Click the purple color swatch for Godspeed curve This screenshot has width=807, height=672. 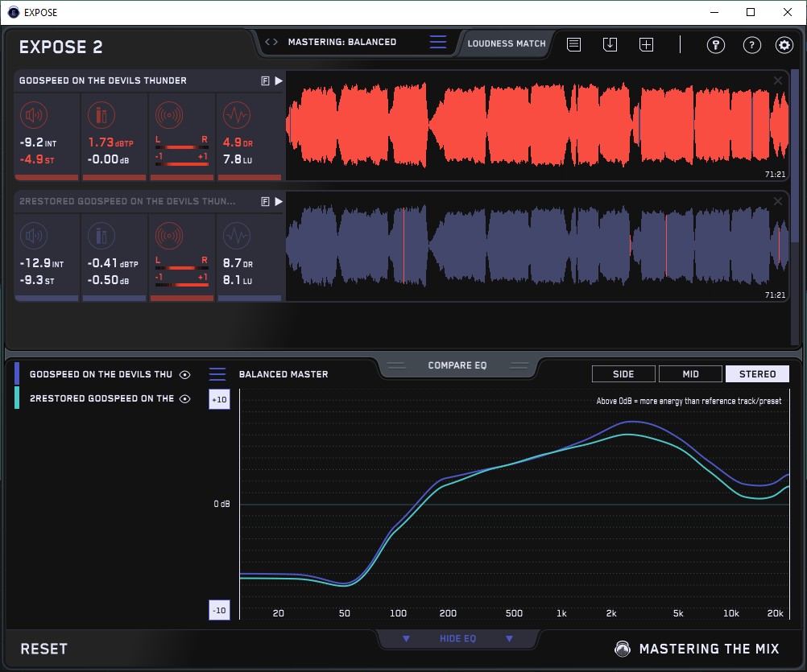pyautogui.click(x=17, y=373)
